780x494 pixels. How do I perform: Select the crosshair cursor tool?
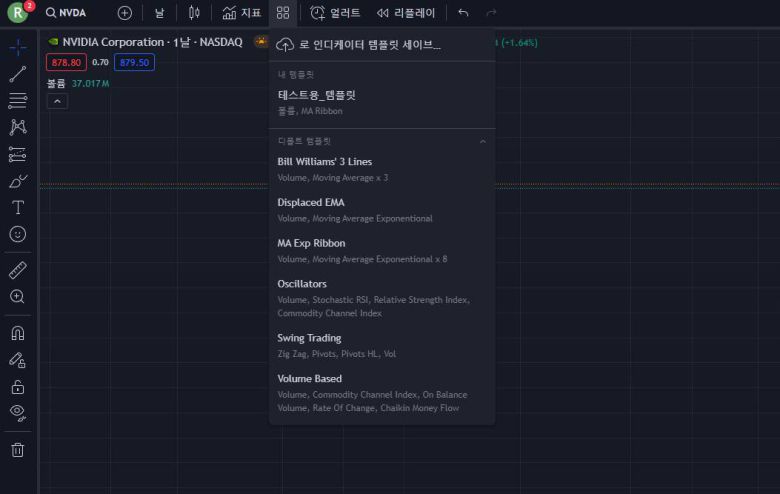[x=18, y=47]
